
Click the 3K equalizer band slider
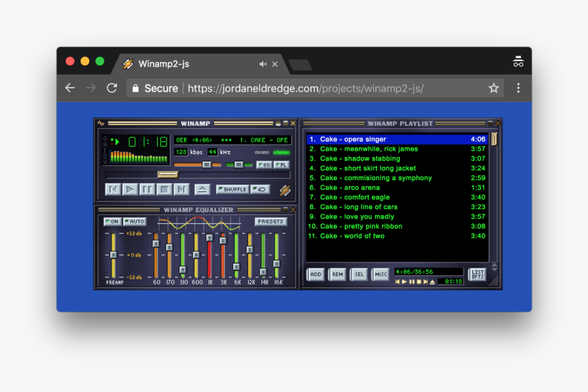click(x=223, y=241)
